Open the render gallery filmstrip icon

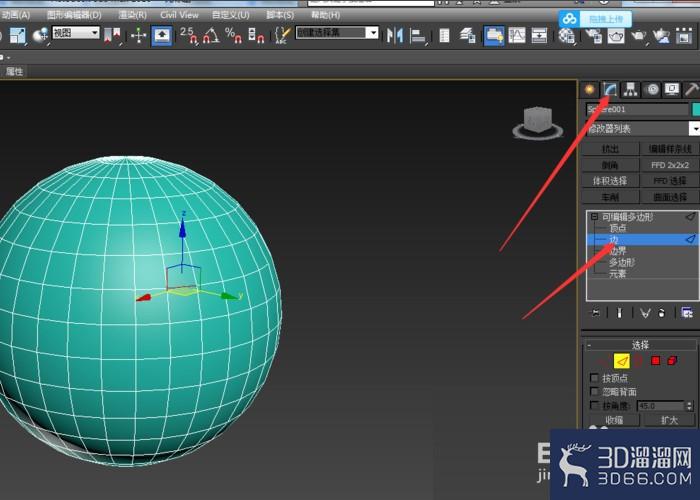pos(684,35)
